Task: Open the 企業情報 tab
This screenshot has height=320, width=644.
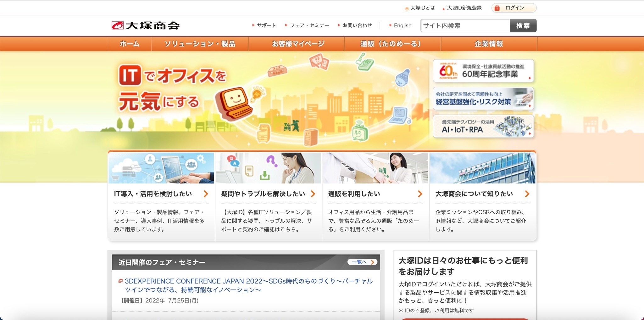Action: [x=489, y=44]
